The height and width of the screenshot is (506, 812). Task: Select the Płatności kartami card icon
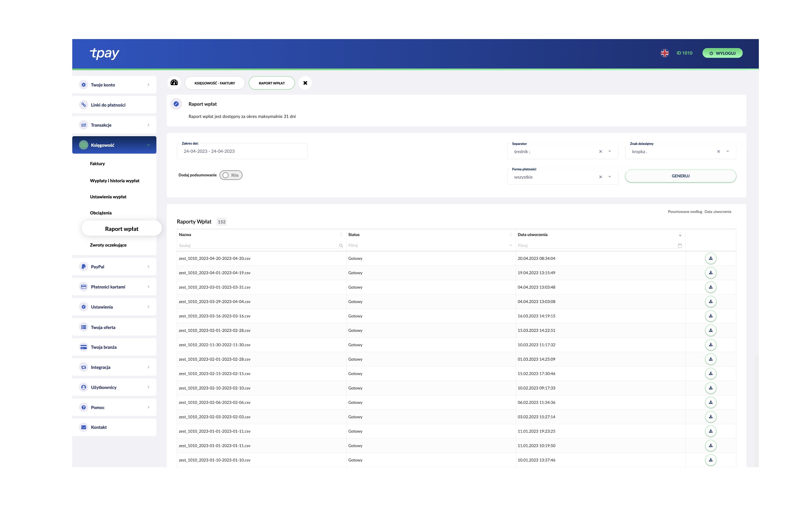click(83, 286)
